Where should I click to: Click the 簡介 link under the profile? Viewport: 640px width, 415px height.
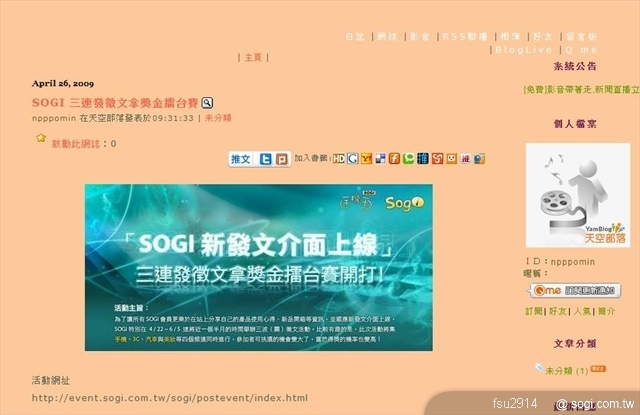point(607,311)
